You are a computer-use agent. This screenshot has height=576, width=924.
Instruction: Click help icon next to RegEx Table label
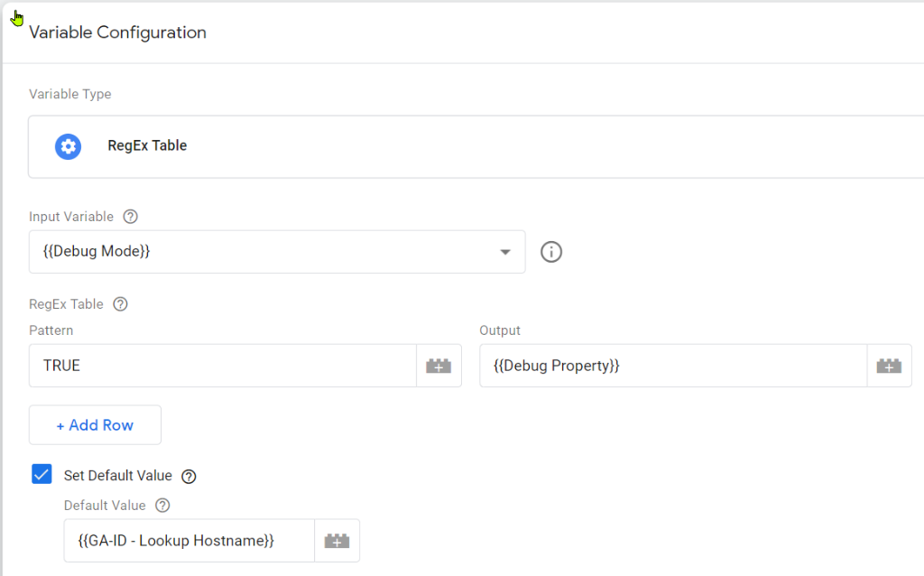pos(120,304)
